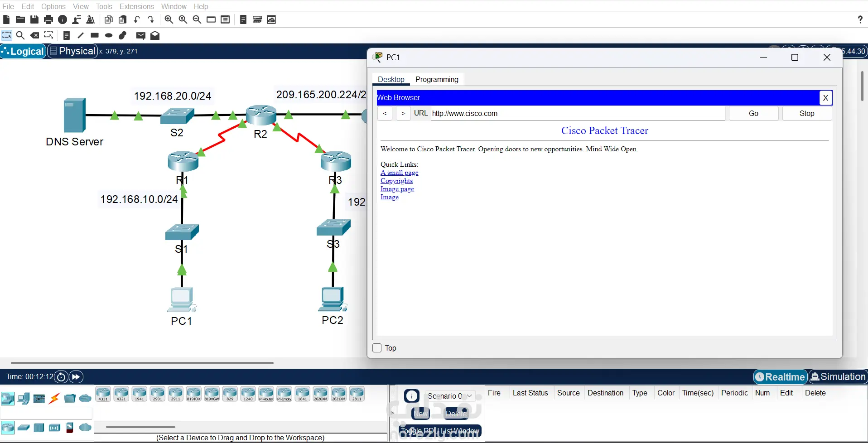This screenshot has height=443, width=868.
Task: Select the Draw Ellipse tool
Action: tap(109, 35)
